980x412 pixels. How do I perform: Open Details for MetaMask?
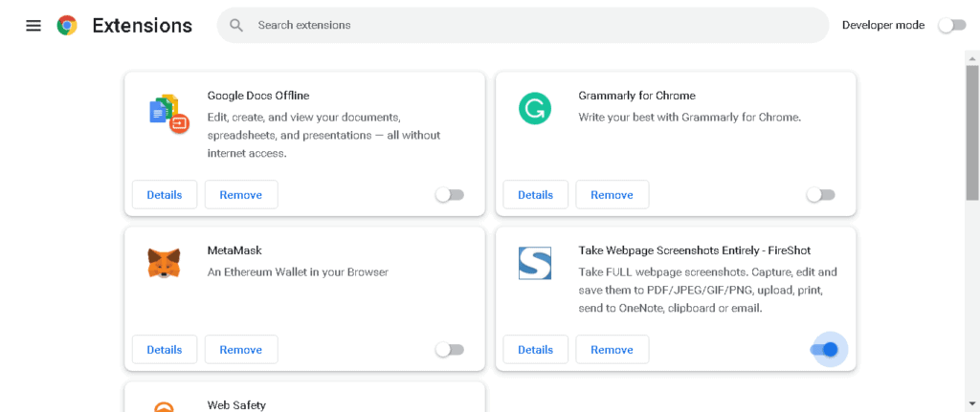click(165, 350)
